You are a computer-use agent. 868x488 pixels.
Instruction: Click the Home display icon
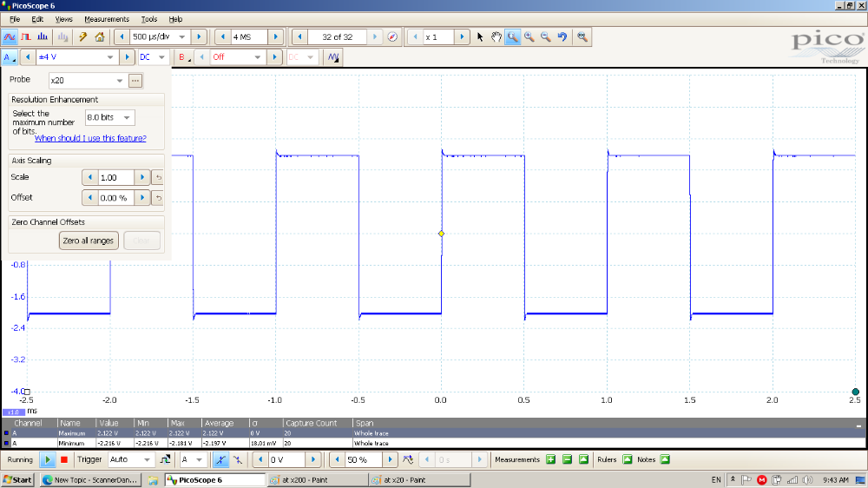pos(100,37)
